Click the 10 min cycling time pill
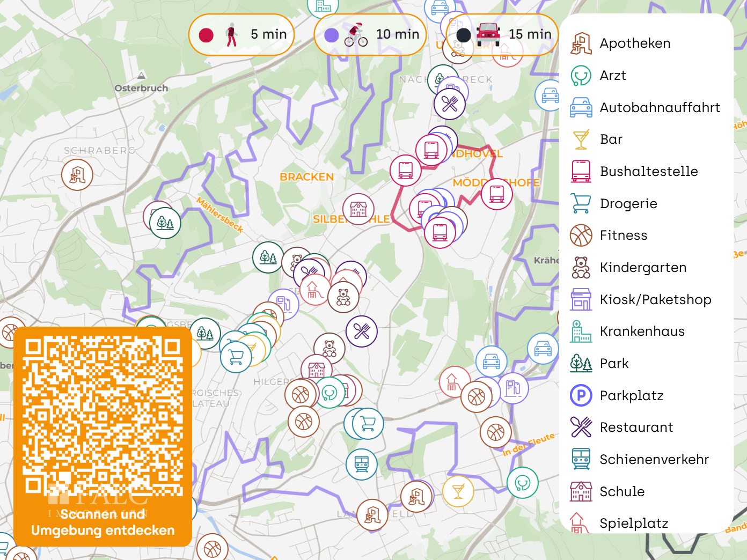The height and width of the screenshot is (560, 747). tap(370, 34)
